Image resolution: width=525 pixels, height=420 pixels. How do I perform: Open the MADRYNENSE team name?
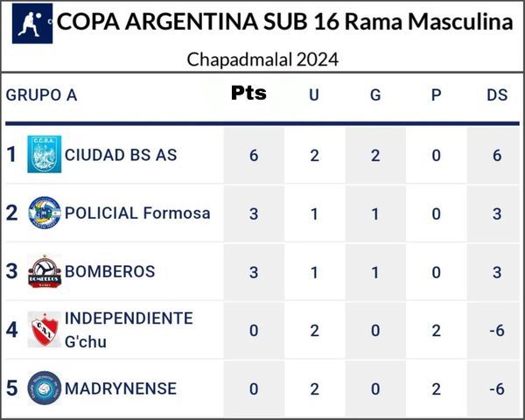[121, 388]
